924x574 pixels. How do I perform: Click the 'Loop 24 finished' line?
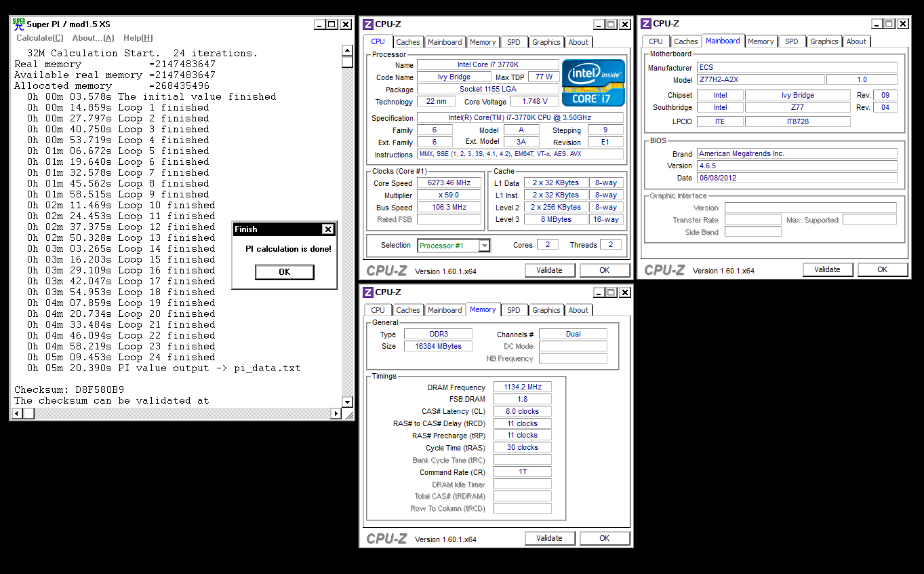[x=121, y=358]
